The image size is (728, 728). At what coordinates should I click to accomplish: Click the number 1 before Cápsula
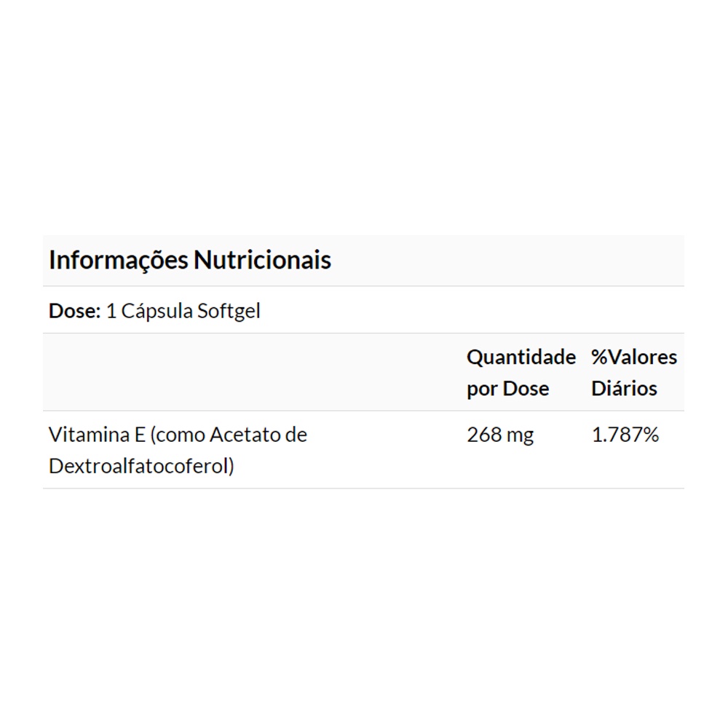tap(111, 311)
